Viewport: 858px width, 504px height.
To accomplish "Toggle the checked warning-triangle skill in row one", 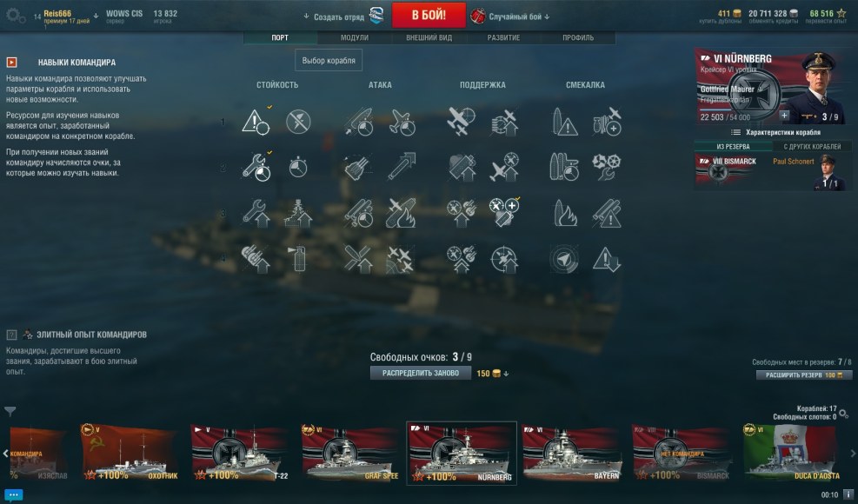I will pyautogui.click(x=255, y=122).
